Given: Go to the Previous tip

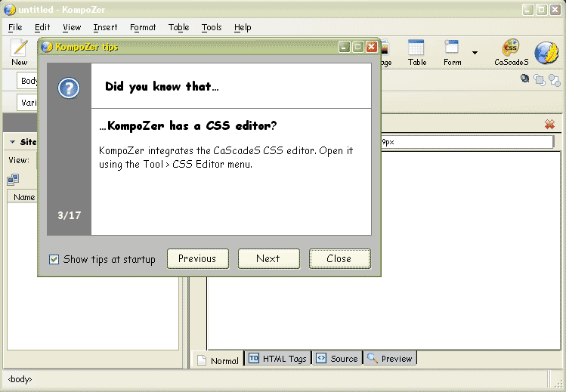Looking at the screenshot, I should pos(197,258).
